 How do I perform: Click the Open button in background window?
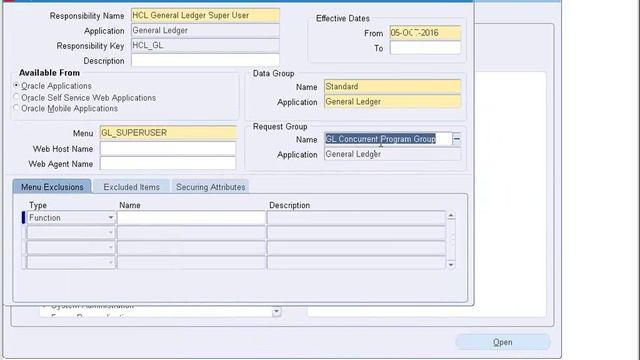click(x=503, y=342)
